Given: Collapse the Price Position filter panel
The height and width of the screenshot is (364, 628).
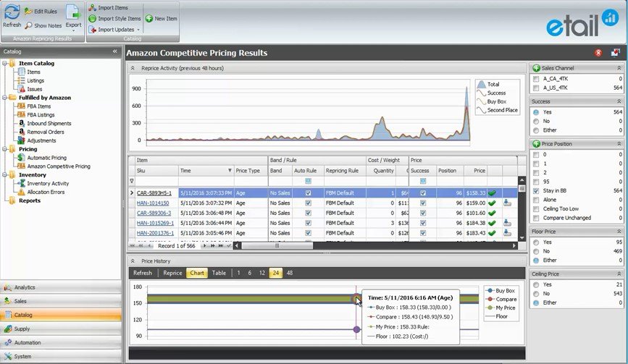Looking at the screenshot, I should (619, 143).
